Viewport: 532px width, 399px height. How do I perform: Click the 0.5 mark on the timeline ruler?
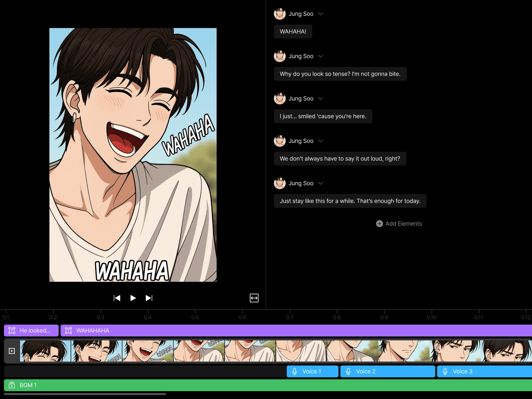point(196,317)
